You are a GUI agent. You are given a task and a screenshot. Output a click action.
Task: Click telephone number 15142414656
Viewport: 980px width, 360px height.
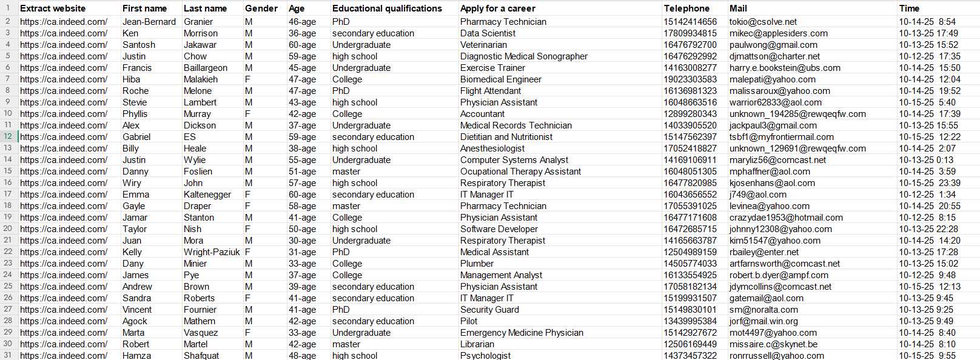(x=690, y=22)
